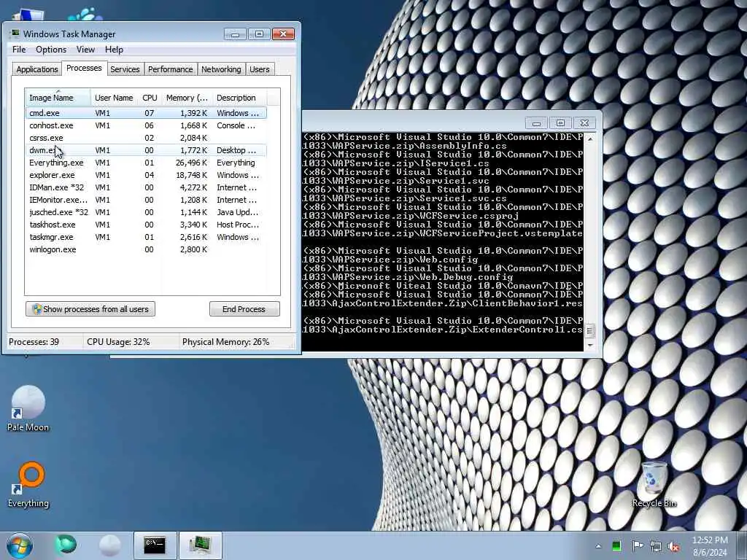
Task: Select the IDMan.exe *32 process row
Action: point(146,187)
